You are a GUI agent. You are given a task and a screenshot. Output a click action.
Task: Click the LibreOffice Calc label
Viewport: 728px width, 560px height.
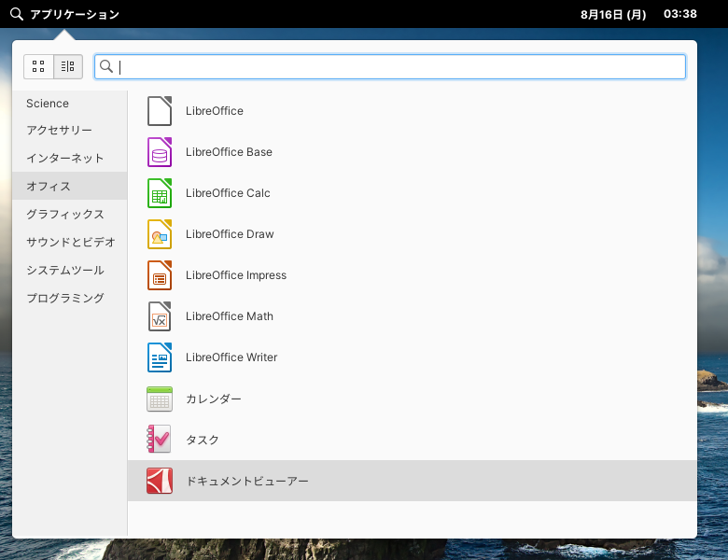click(x=228, y=193)
